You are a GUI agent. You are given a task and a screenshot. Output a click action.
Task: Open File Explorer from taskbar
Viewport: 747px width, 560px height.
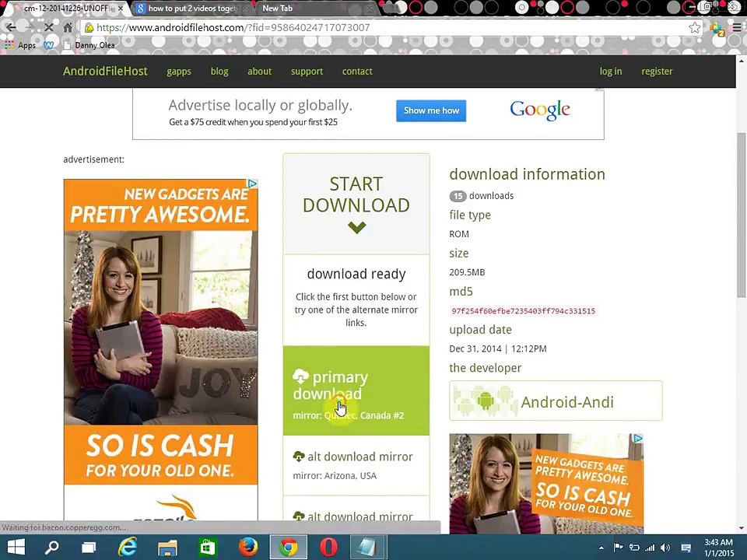click(167, 548)
